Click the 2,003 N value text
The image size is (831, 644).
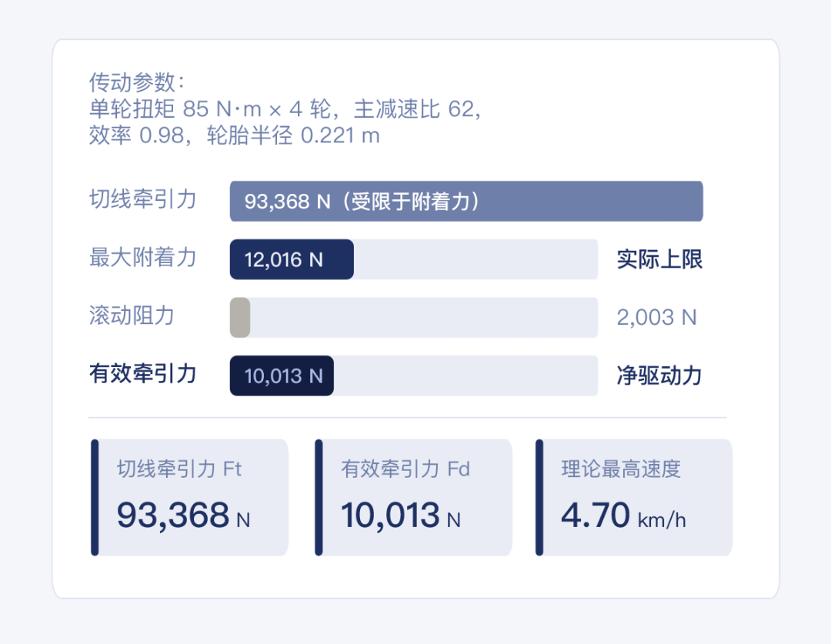pyautogui.click(x=656, y=317)
